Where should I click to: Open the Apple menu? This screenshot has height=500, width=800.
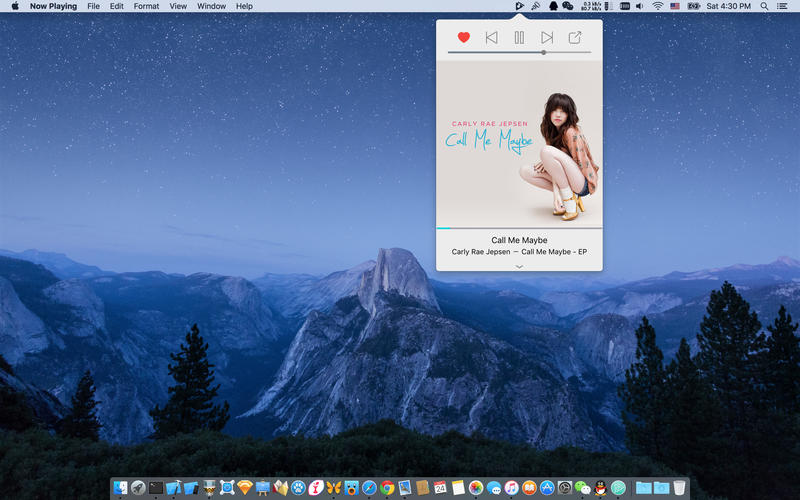(x=15, y=6)
